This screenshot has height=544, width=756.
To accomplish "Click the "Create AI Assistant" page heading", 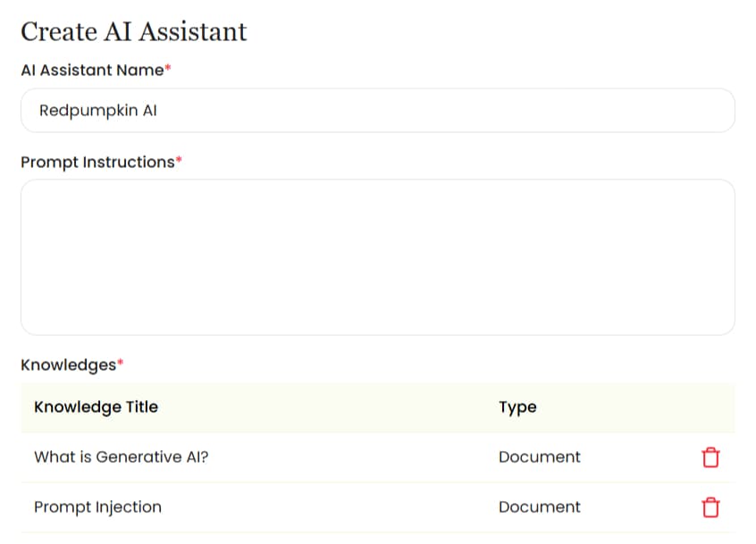I will point(132,31).
